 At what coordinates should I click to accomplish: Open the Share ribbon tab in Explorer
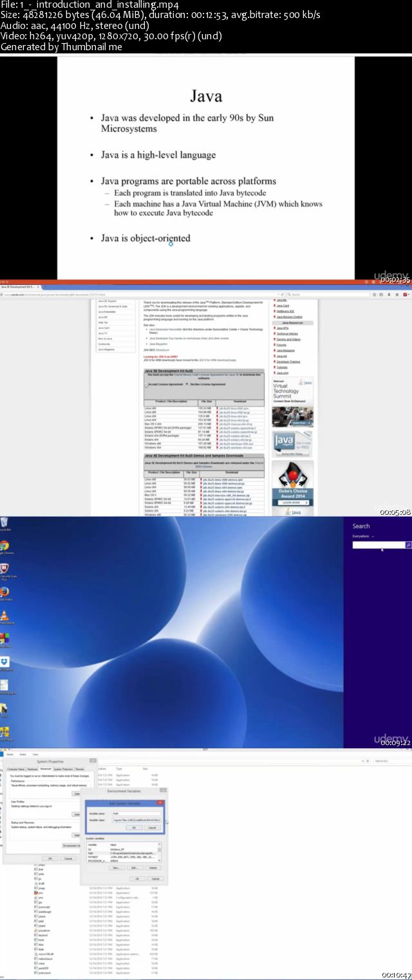click(x=23, y=753)
